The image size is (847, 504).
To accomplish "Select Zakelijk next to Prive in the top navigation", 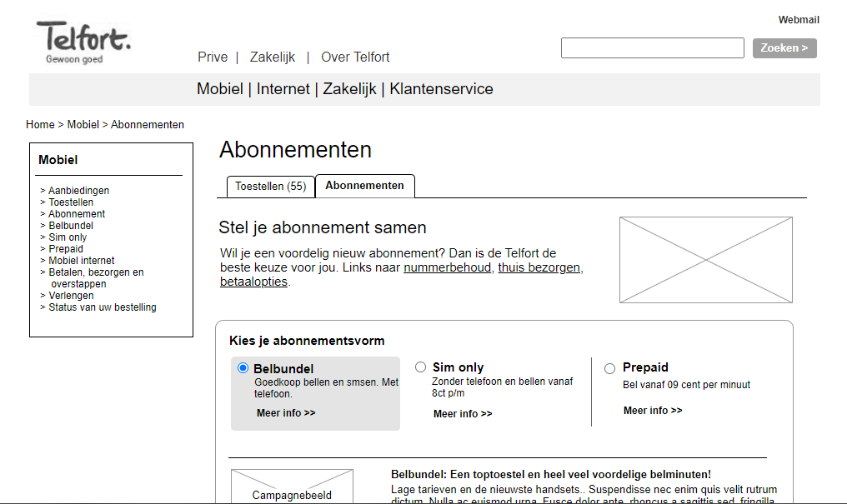I will point(273,57).
